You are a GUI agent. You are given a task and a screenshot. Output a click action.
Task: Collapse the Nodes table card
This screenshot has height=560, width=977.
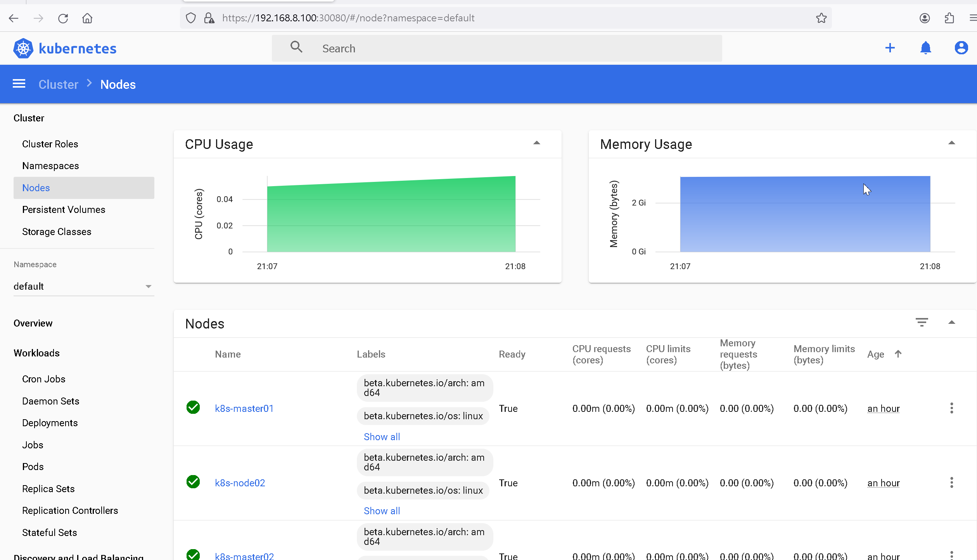(951, 322)
